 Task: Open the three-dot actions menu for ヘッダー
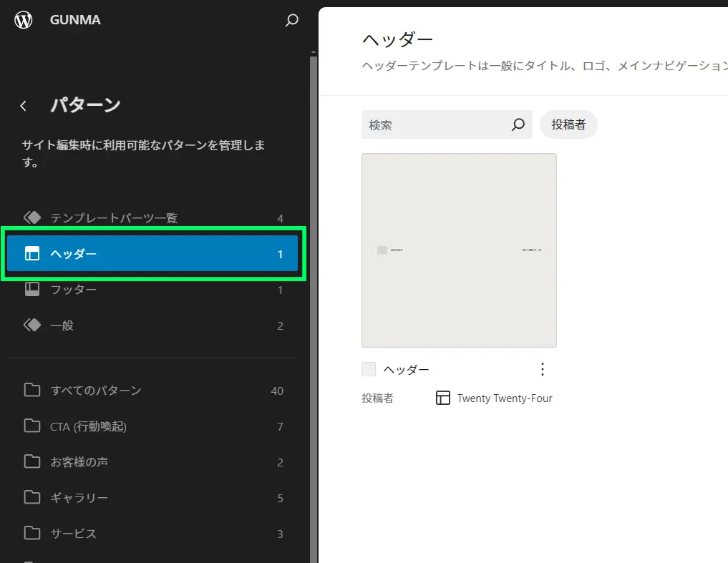pos(542,369)
